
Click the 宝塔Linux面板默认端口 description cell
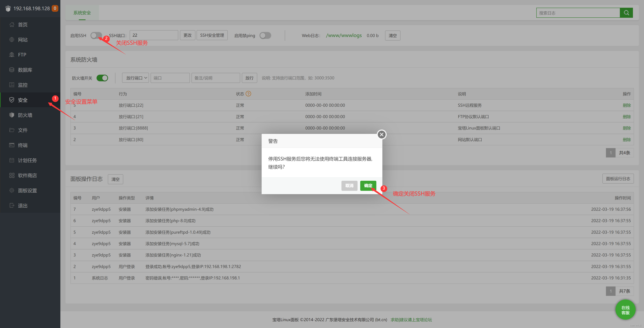(x=479, y=128)
